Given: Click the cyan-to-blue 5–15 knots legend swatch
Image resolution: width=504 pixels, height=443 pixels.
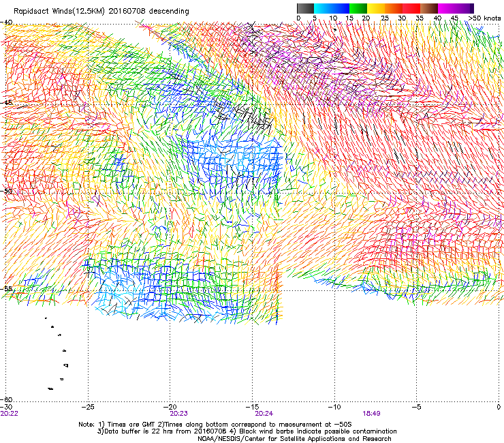Looking at the screenshot, I should [x=332, y=8].
